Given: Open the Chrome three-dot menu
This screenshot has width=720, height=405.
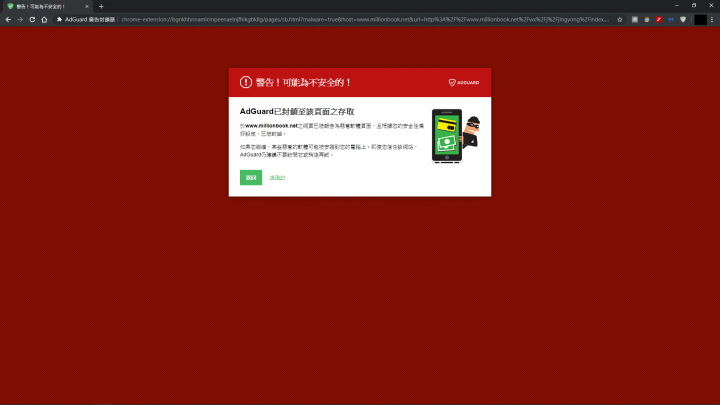Looking at the screenshot, I should click(712, 20).
